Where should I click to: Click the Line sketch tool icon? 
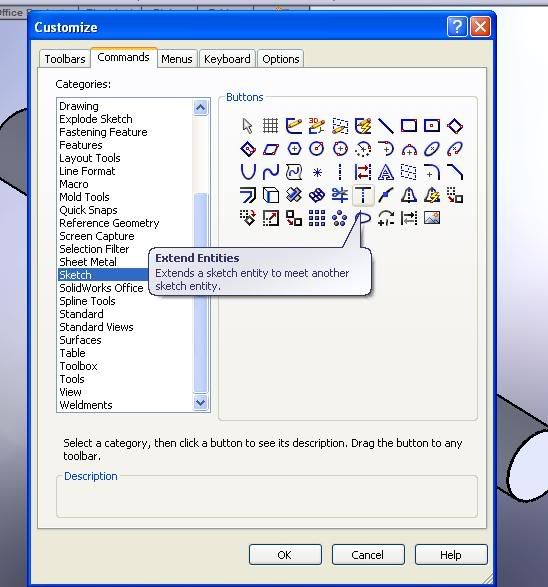386,126
